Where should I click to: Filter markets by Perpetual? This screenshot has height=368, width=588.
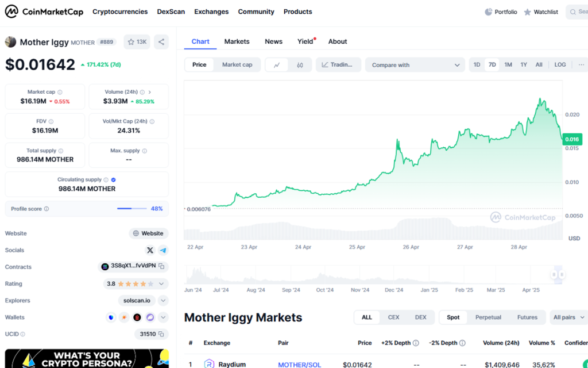click(x=488, y=317)
